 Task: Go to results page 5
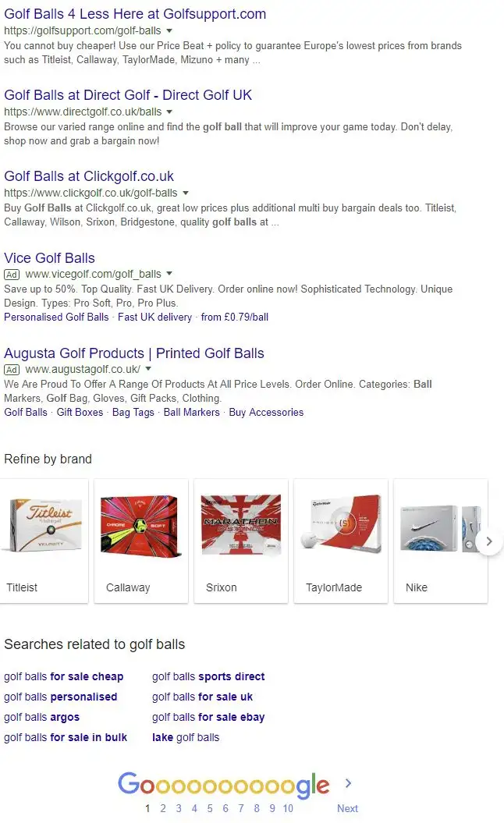pyautogui.click(x=209, y=808)
